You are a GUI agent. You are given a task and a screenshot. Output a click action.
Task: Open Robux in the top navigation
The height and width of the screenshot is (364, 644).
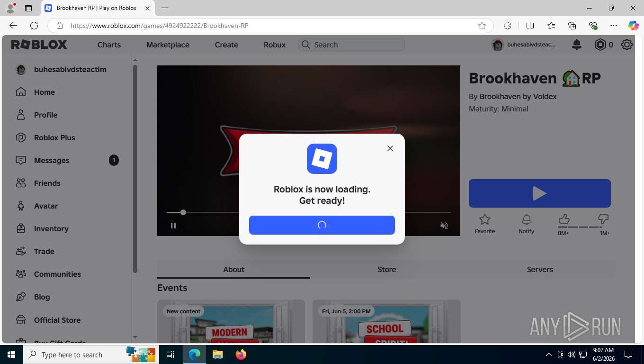[275, 45]
